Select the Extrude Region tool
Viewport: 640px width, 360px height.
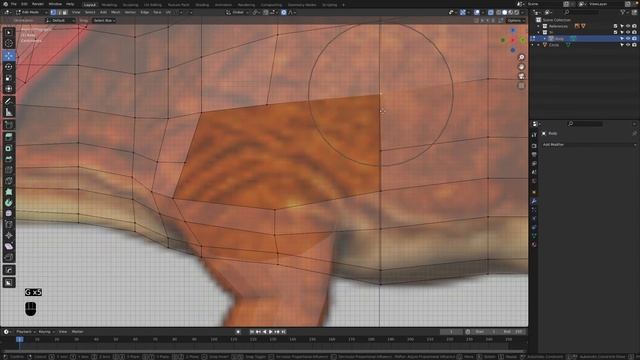[9, 137]
